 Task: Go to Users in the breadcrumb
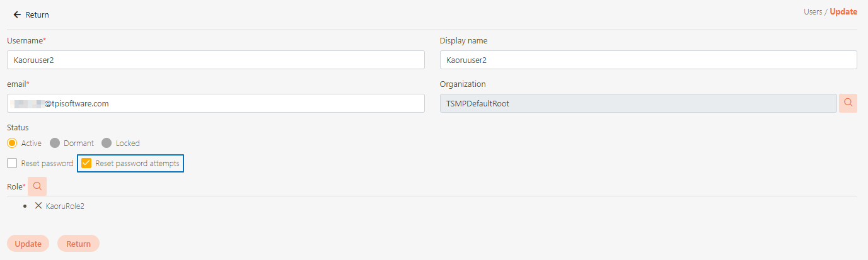[813, 12]
